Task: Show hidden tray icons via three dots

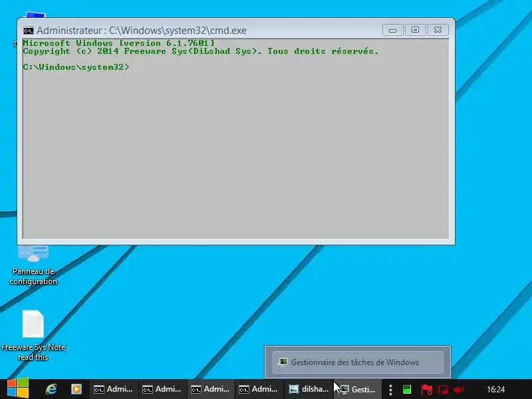Action: click(x=390, y=390)
